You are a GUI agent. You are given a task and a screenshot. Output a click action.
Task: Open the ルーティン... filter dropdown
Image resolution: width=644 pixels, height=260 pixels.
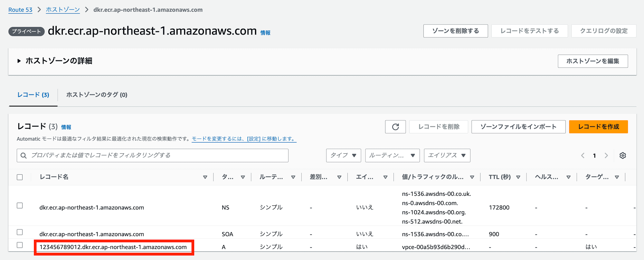[x=393, y=155]
